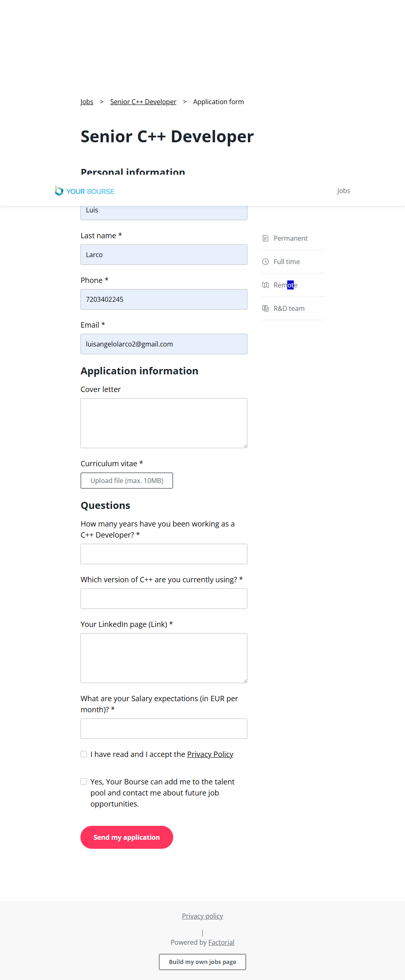Screen dimensions: 405x980
Task: Click the Permanent contract document icon
Action: [265, 238]
